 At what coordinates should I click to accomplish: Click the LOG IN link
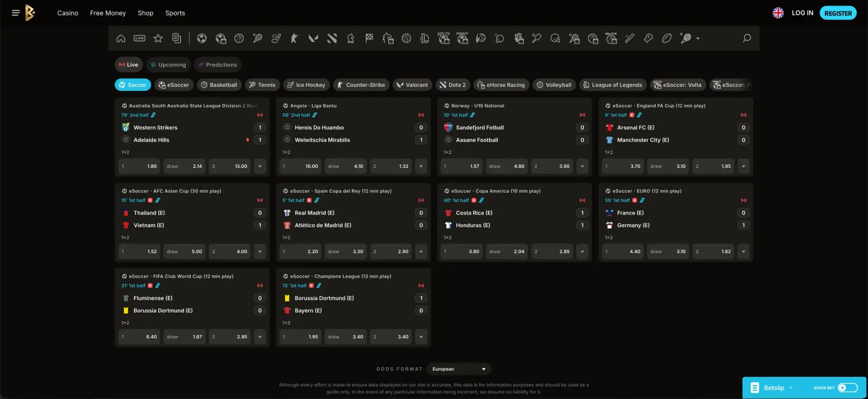pyautogui.click(x=802, y=13)
